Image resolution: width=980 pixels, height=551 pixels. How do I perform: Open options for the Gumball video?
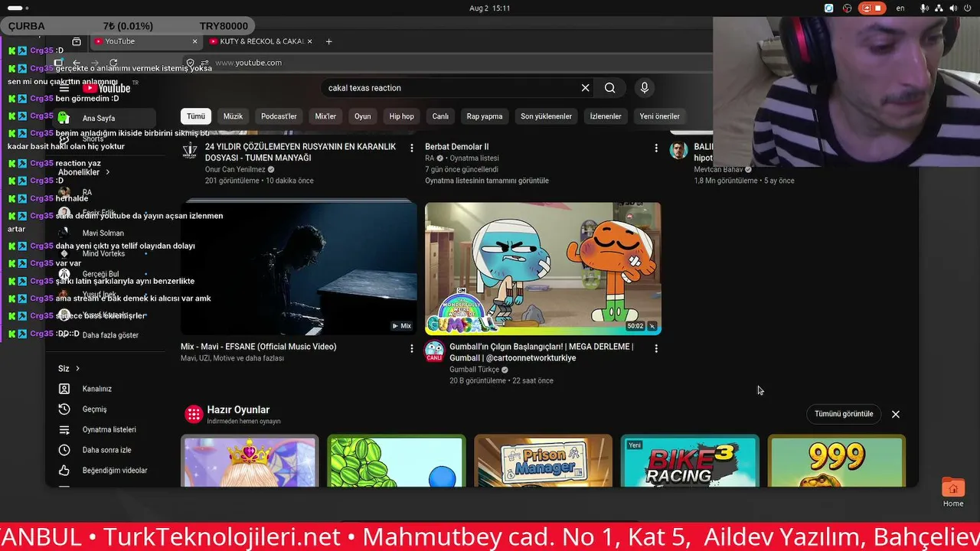click(x=656, y=348)
